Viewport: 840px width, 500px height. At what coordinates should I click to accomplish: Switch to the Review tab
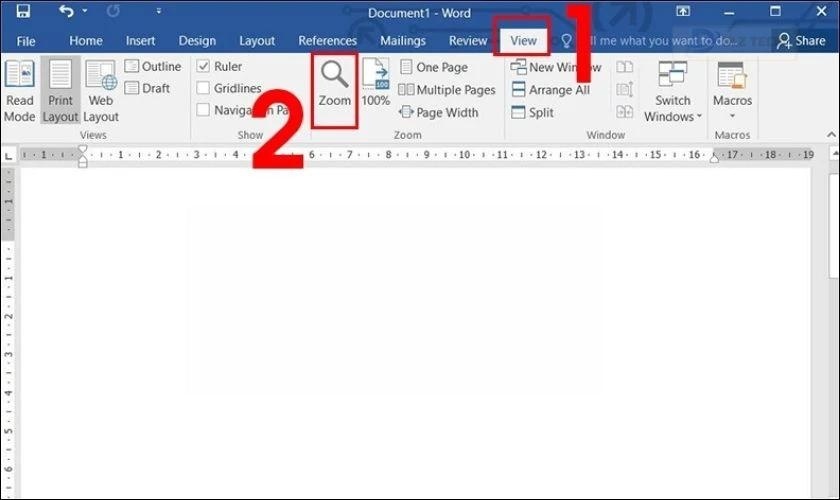tap(468, 41)
